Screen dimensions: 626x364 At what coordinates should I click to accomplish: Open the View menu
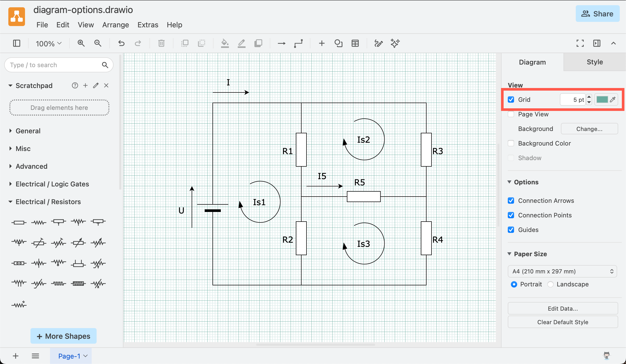coord(86,25)
